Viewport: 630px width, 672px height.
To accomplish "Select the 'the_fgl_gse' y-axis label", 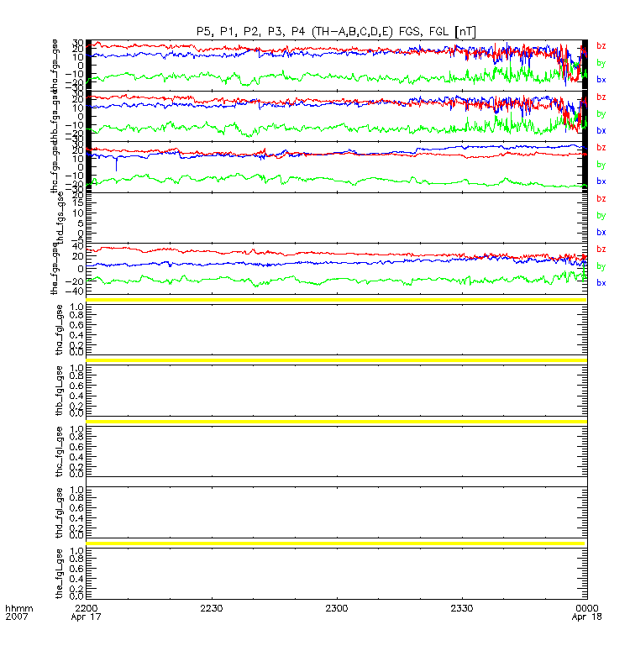I will (x=59, y=574).
